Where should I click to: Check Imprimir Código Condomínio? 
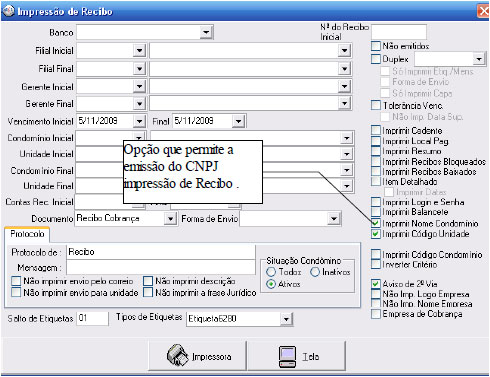coord(376,254)
